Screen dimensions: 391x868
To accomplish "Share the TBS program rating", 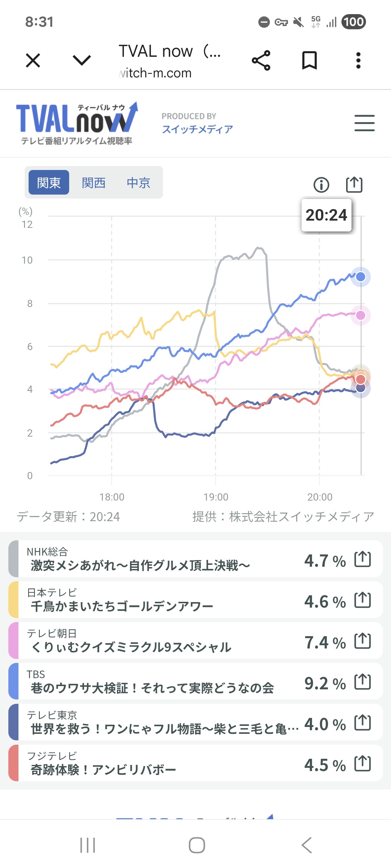I will (x=362, y=682).
